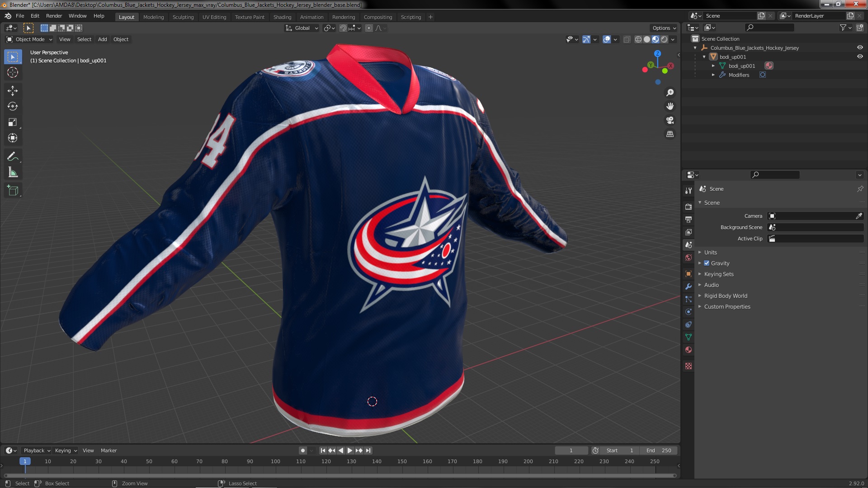
Task: Open Particle properties tab
Action: [x=689, y=299]
